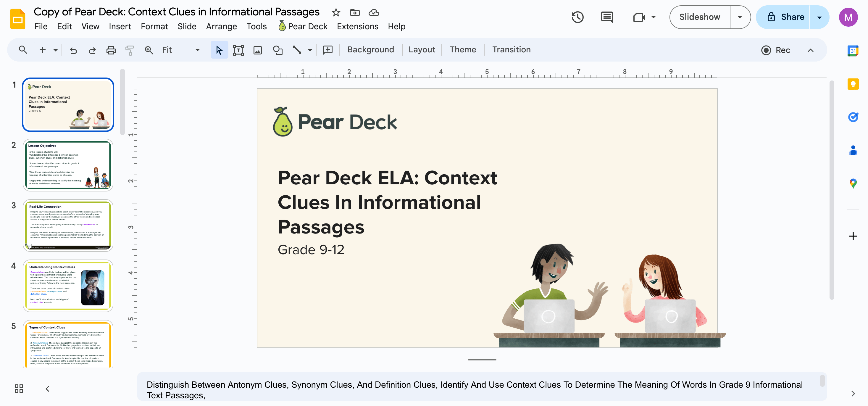Choose the Select cursor tool
Viewport: 868px width, 406px height.
tap(219, 50)
